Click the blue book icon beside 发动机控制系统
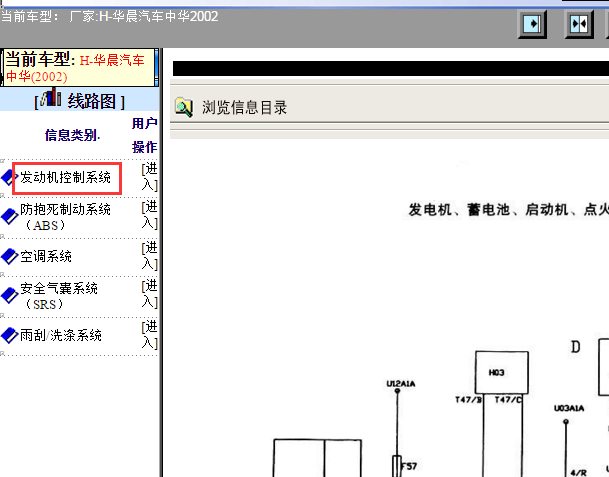The image size is (609, 477). pos(10,178)
